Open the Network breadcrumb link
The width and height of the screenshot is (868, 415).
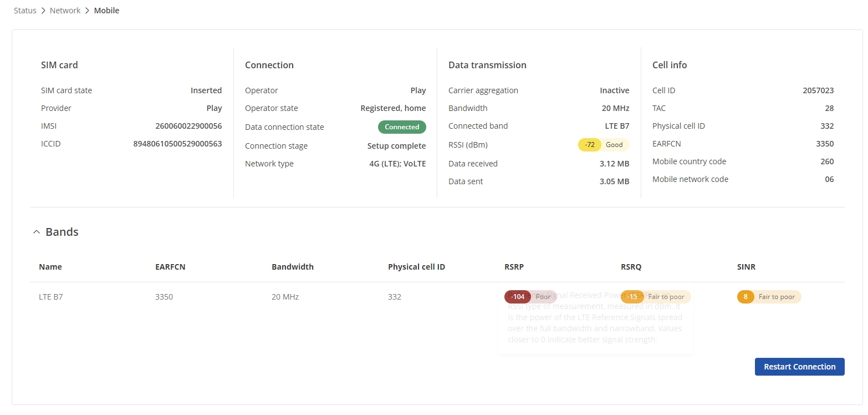pyautogui.click(x=65, y=11)
